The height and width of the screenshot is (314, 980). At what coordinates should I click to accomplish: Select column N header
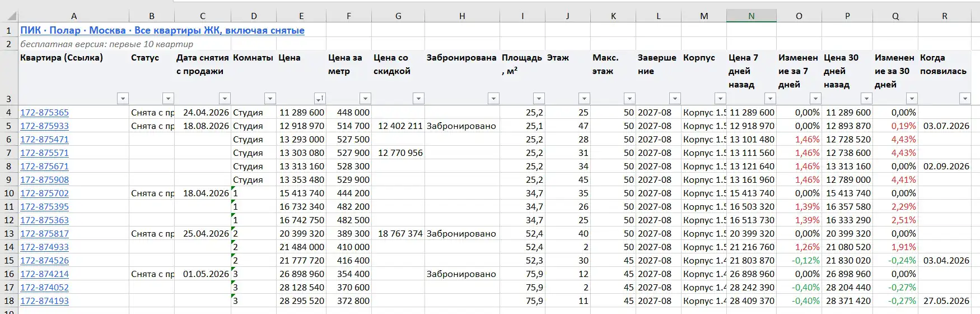(752, 16)
